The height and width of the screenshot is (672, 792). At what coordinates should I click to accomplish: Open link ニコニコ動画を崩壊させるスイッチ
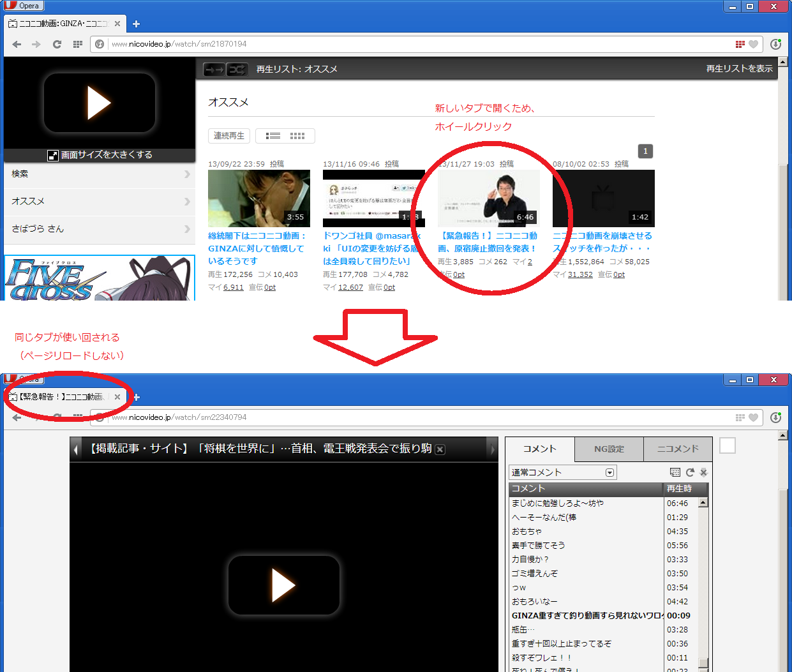602,242
